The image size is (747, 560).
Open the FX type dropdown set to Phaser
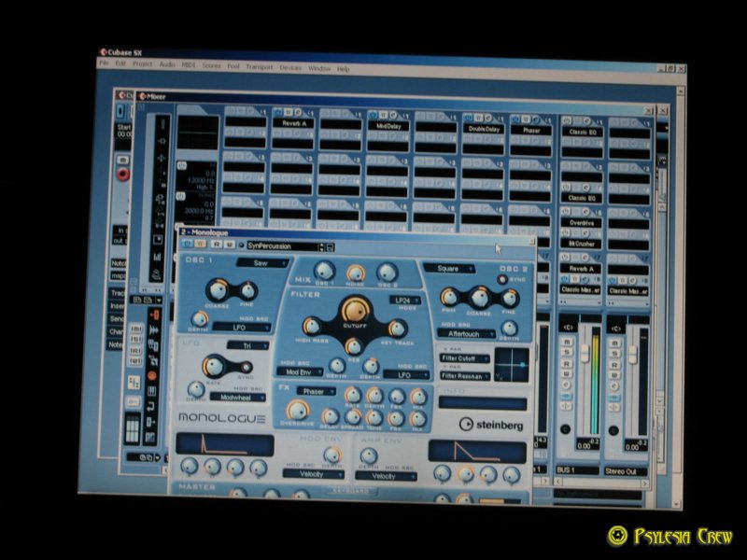(x=317, y=391)
